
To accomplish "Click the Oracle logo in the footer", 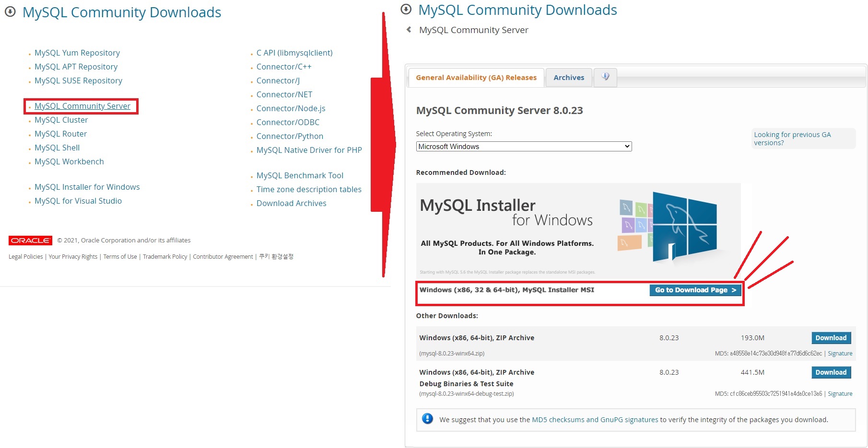I will [30, 241].
